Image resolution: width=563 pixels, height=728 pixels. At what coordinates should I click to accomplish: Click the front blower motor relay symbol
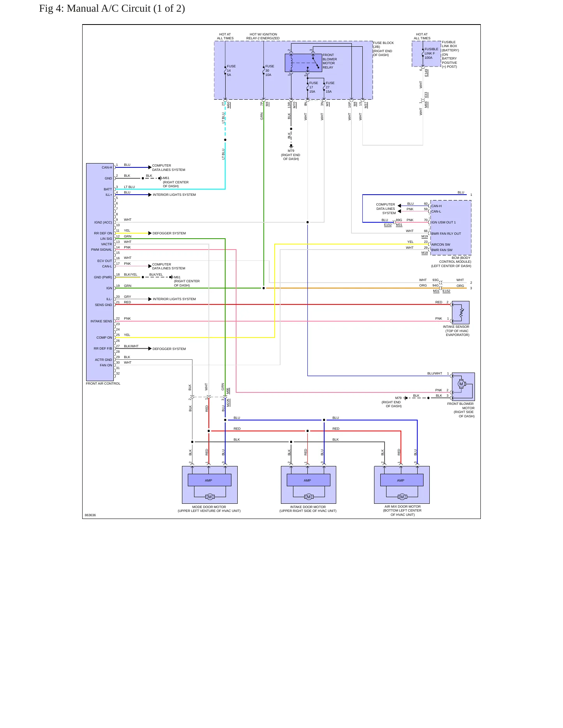(303, 63)
